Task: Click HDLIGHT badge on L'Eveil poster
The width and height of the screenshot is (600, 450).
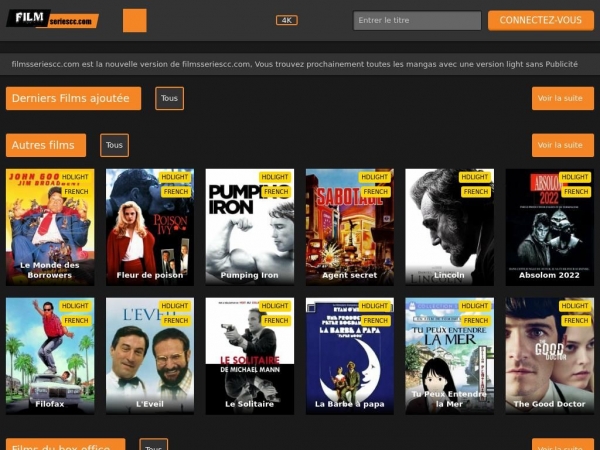Action: (174, 306)
